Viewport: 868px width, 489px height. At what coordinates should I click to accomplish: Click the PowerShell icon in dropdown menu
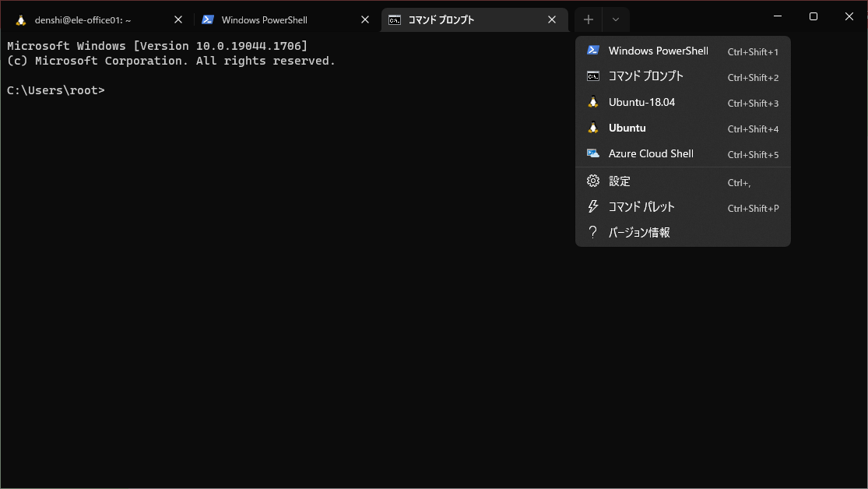click(x=593, y=51)
